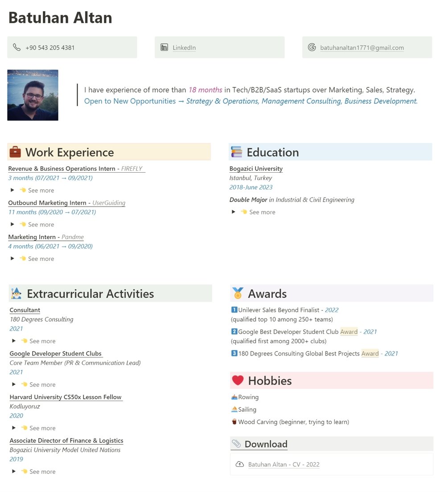Click the batuhanaltan1771@gmail.com email link

362,48
